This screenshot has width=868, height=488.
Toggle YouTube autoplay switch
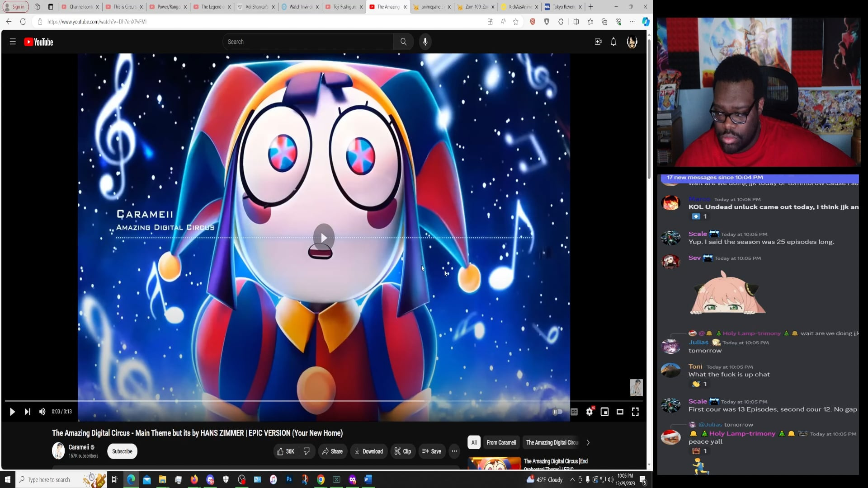coord(557,412)
